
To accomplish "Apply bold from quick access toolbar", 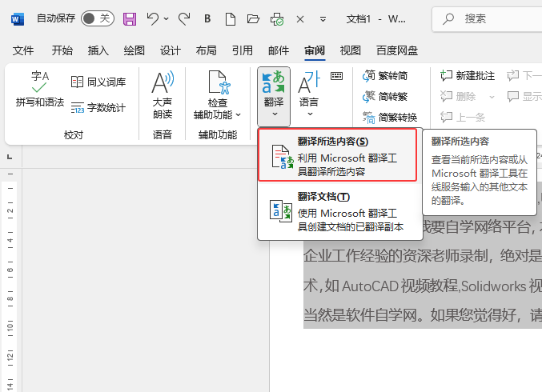I will pos(207,18).
